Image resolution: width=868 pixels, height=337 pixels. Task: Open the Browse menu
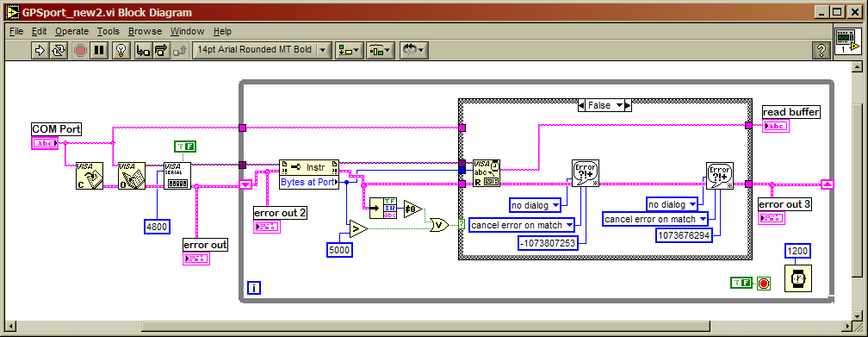[x=145, y=31]
